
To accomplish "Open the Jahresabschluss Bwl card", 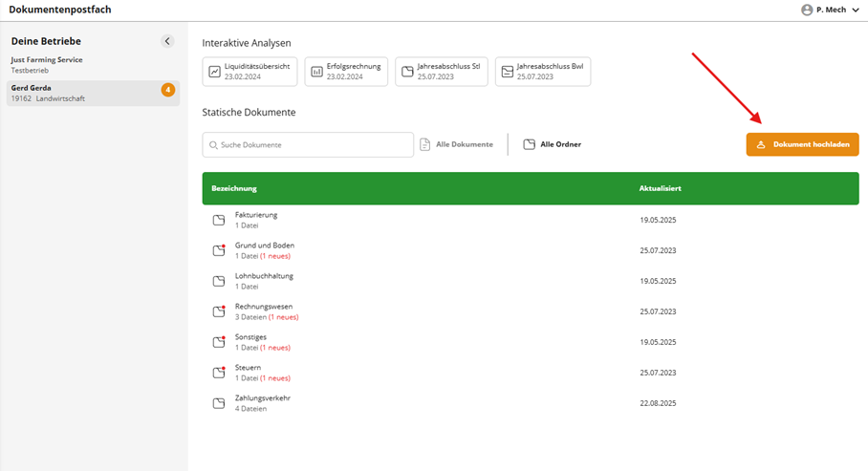I will [x=543, y=72].
